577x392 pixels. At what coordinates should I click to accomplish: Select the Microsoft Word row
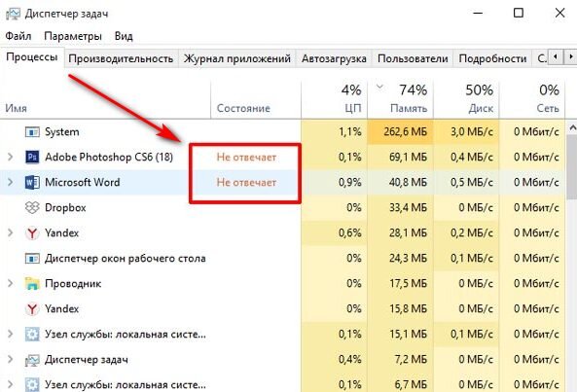282,183
